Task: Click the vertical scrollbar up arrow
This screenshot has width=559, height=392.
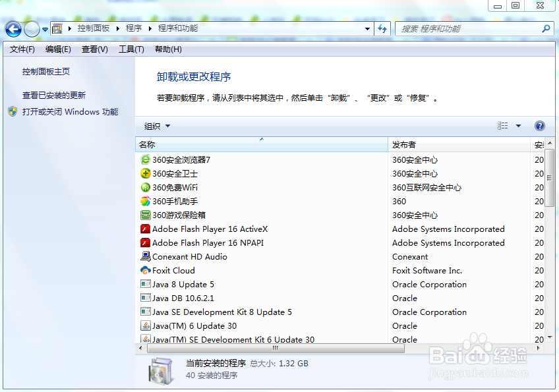Action: [x=550, y=143]
